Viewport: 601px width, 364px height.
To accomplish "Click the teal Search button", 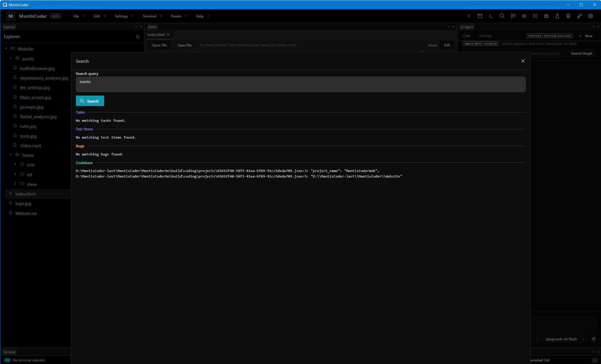I will point(90,101).
